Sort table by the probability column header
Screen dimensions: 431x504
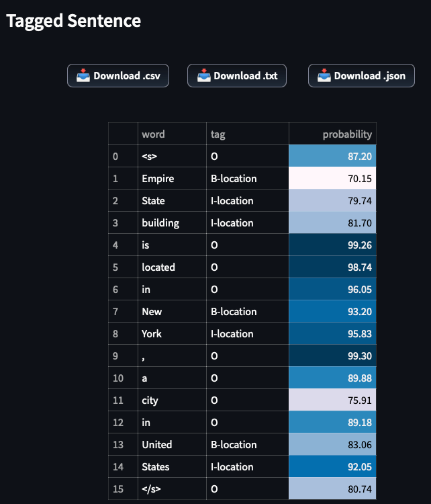[332, 134]
